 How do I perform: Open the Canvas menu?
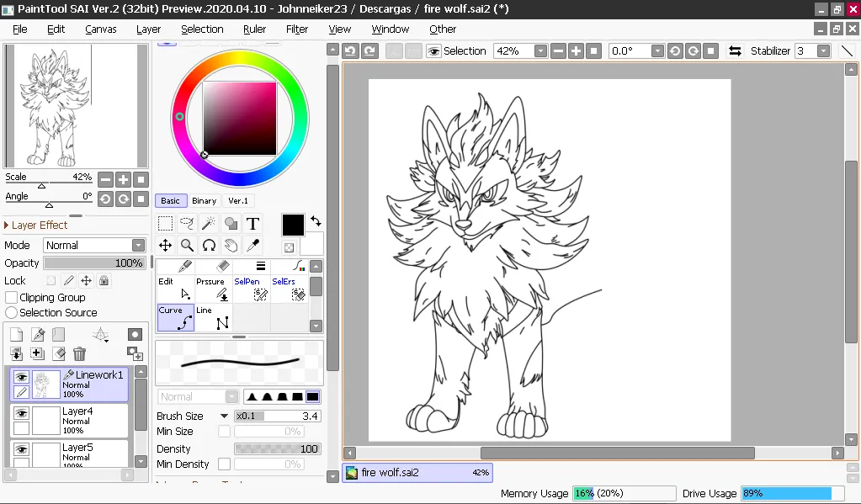pyautogui.click(x=100, y=29)
